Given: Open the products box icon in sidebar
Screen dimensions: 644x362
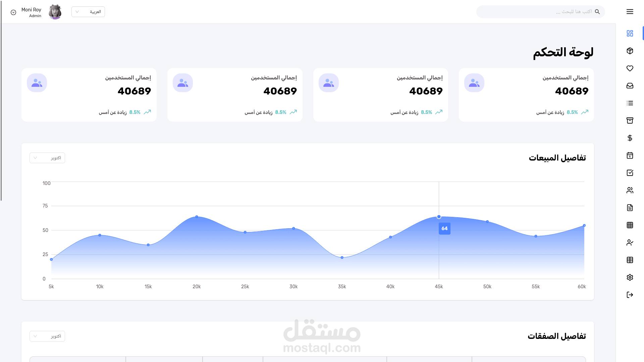Looking at the screenshot, I should pos(630,51).
